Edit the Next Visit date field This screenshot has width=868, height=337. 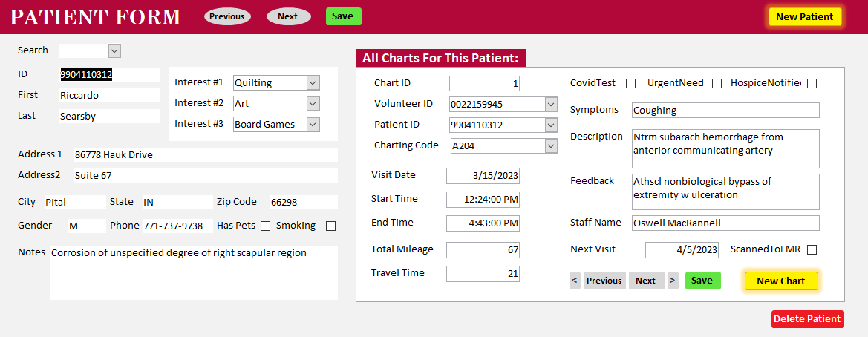682,250
